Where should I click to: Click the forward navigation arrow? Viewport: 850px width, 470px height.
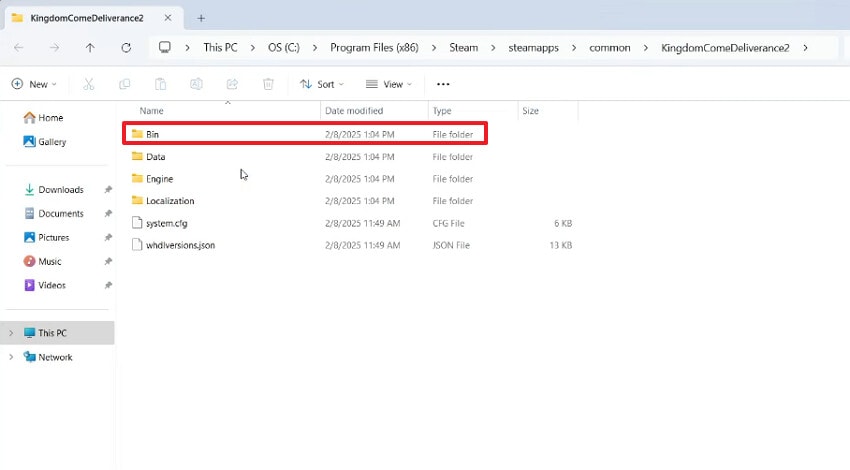tap(54, 48)
